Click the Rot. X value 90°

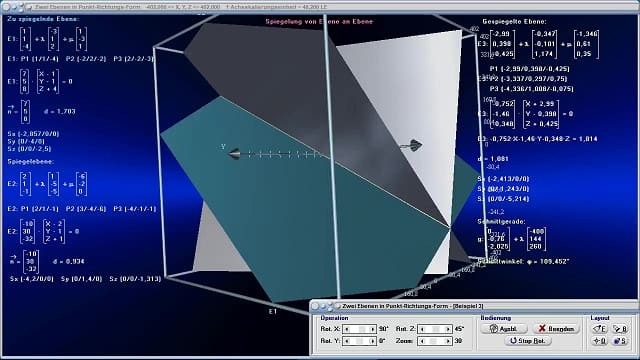(x=383, y=329)
